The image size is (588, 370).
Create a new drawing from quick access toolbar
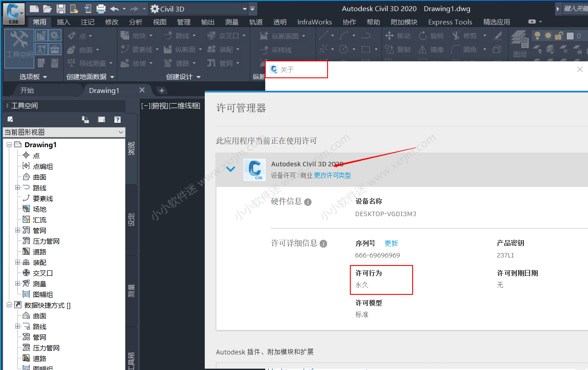34,8
